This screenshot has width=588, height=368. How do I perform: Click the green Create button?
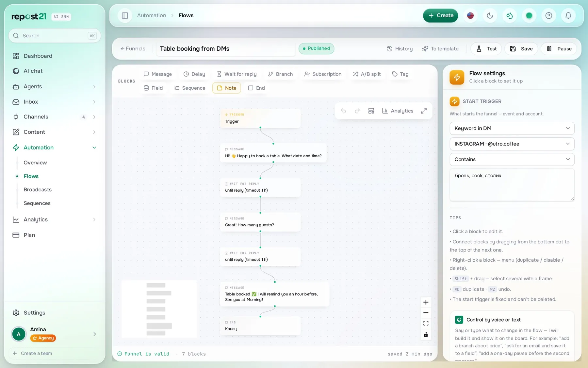click(440, 15)
